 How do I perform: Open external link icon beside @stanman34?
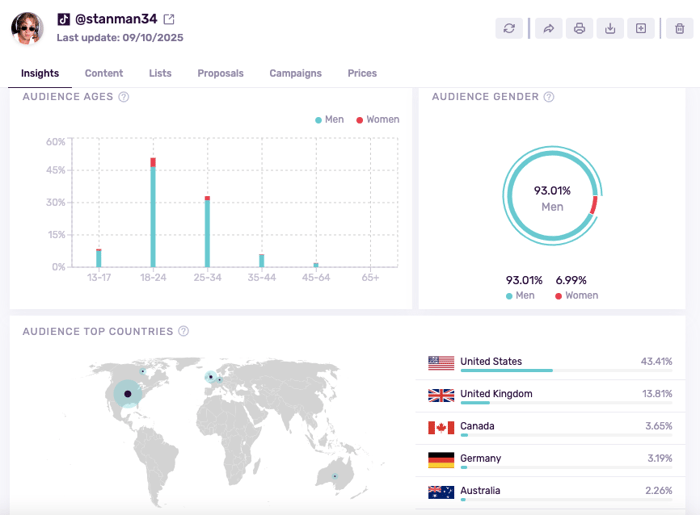169,19
